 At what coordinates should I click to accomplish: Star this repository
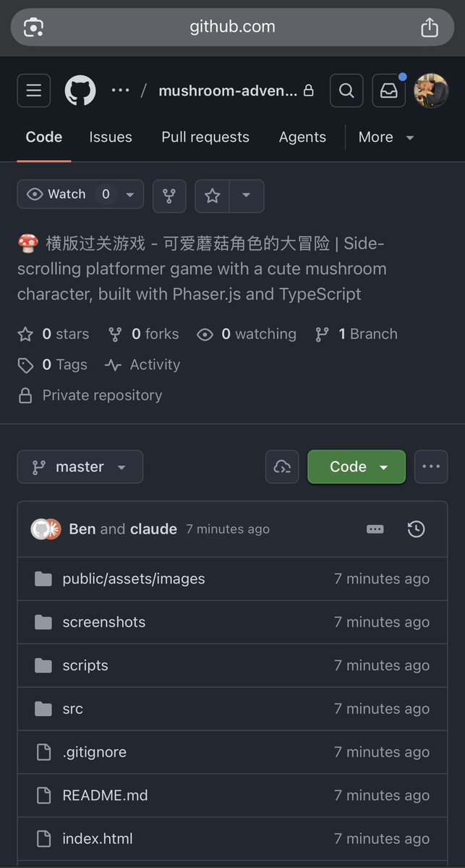coord(213,195)
